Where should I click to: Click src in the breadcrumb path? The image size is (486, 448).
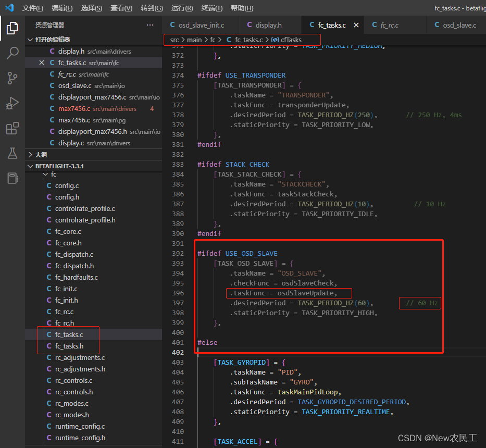[x=174, y=40]
